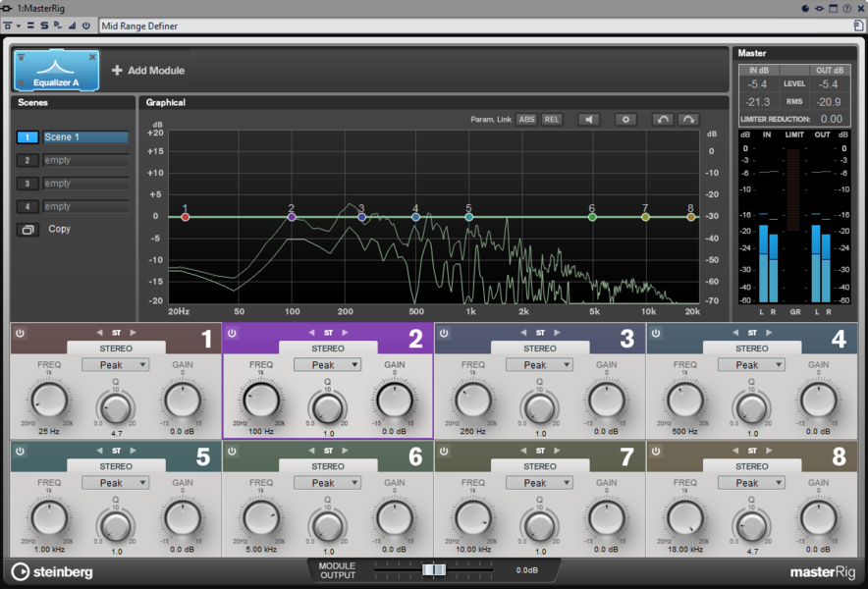Enable ABS parameter link

click(x=526, y=120)
